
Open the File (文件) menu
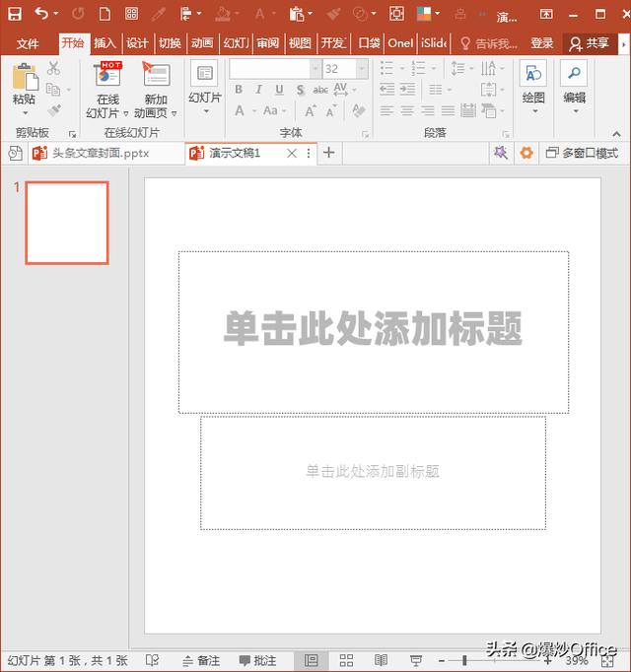[x=28, y=43]
